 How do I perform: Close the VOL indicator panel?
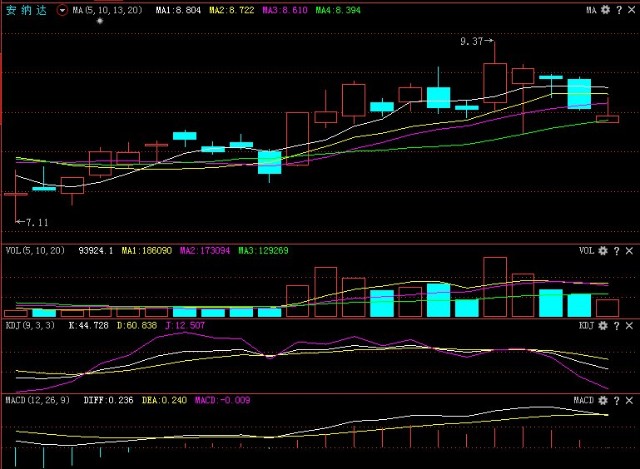click(627, 250)
